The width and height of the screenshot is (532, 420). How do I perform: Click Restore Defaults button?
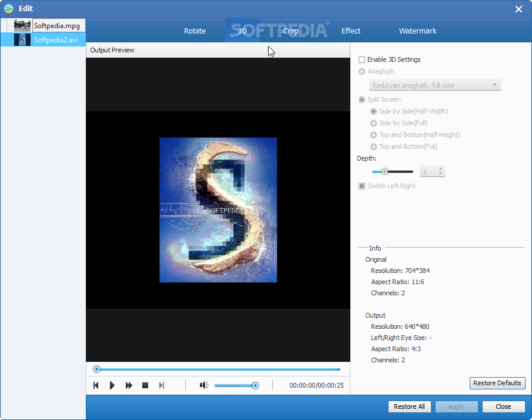pyautogui.click(x=497, y=383)
